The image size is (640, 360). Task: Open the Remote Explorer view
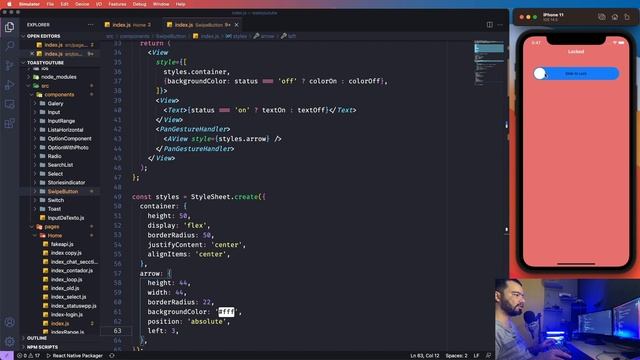[x=9, y=104]
